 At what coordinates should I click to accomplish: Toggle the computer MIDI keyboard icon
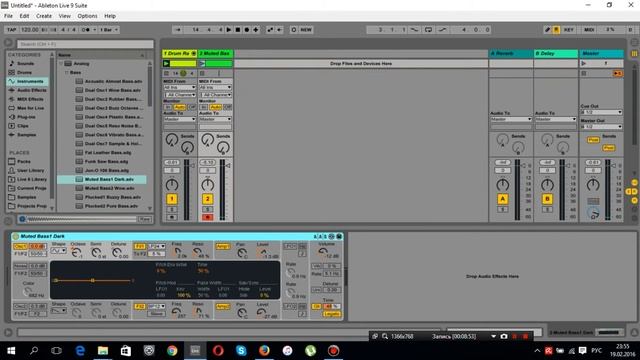point(556,30)
